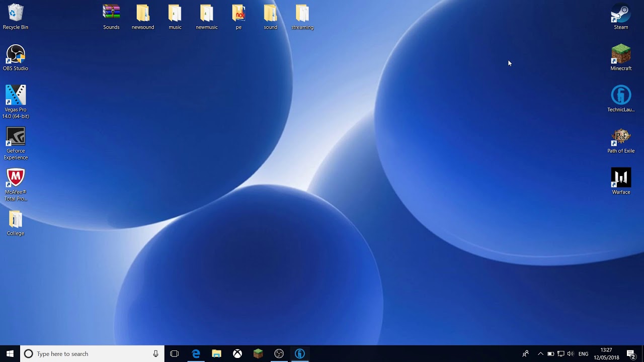Select the Steam desktop shortcut
Image resolution: width=644 pixels, height=362 pixels.
[x=621, y=17]
